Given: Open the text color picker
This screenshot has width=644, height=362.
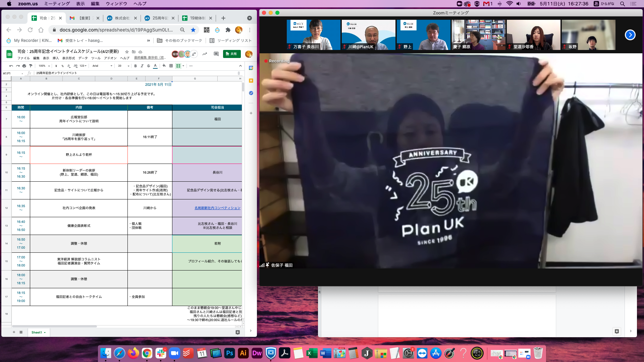Looking at the screenshot, I should pyautogui.click(x=155, y=66).
